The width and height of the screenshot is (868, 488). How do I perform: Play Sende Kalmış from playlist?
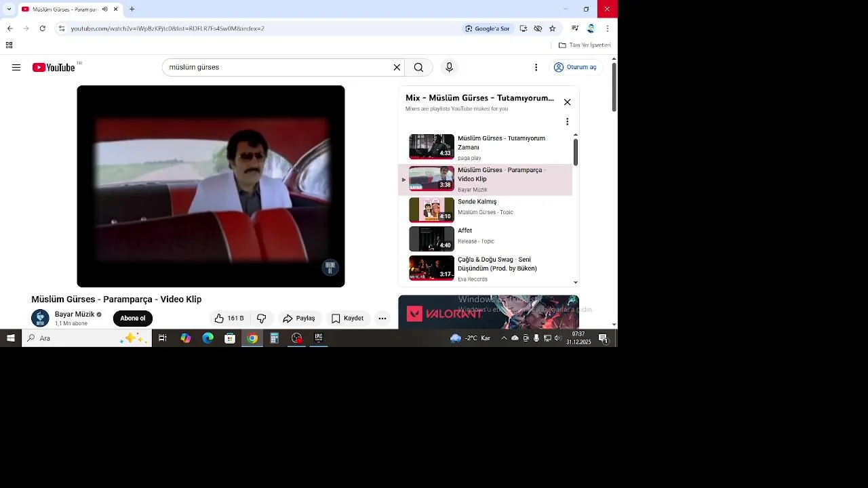click(485, 210)
